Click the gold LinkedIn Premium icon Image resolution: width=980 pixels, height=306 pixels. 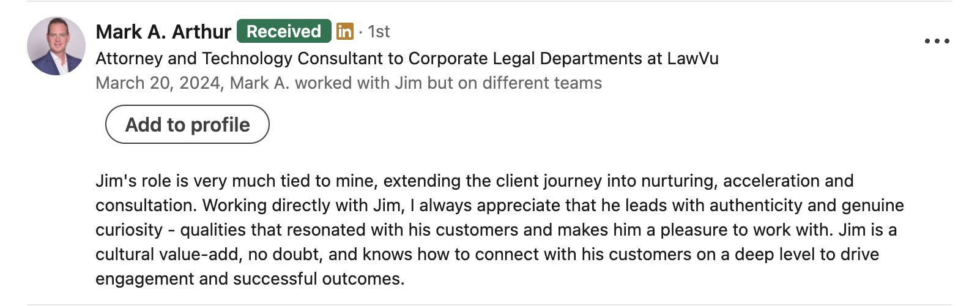click(345, 31)
